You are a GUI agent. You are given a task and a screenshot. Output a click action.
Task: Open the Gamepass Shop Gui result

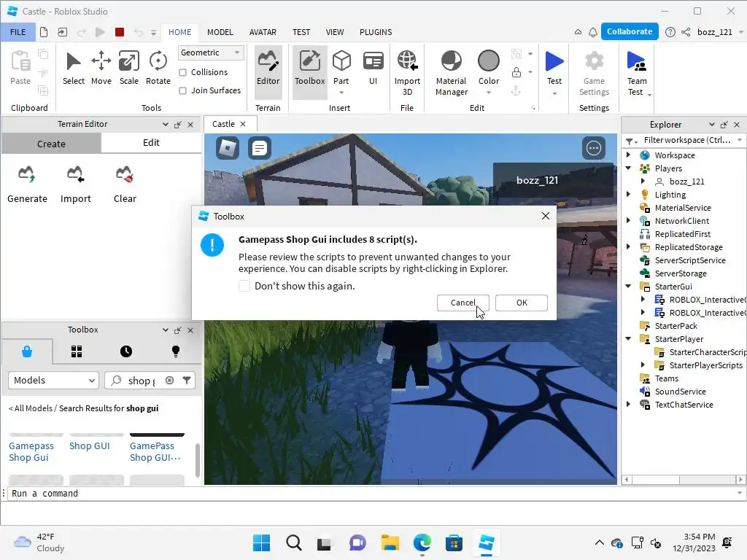(x=31, y=451)
